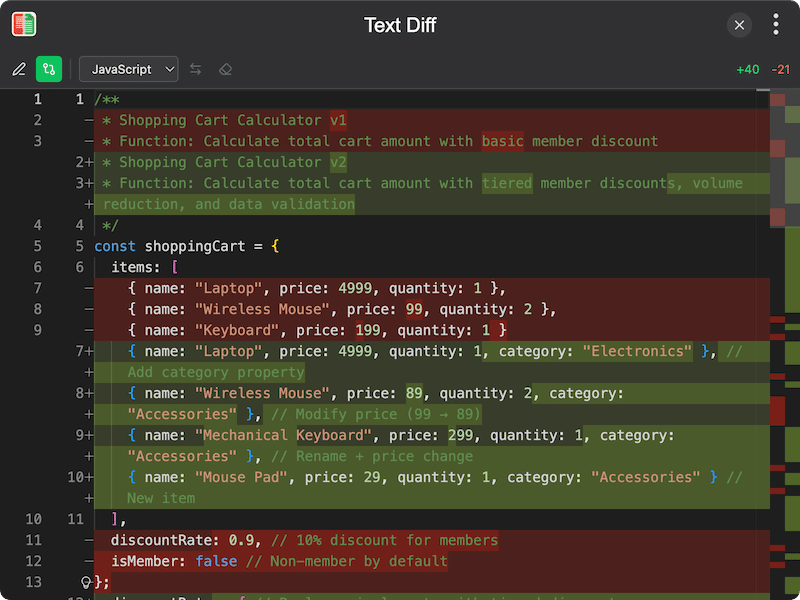The height and width of the screenshot is (600, 800).
Task: Swap the two texts with arrows icon
Action: (x=196, y=69)
